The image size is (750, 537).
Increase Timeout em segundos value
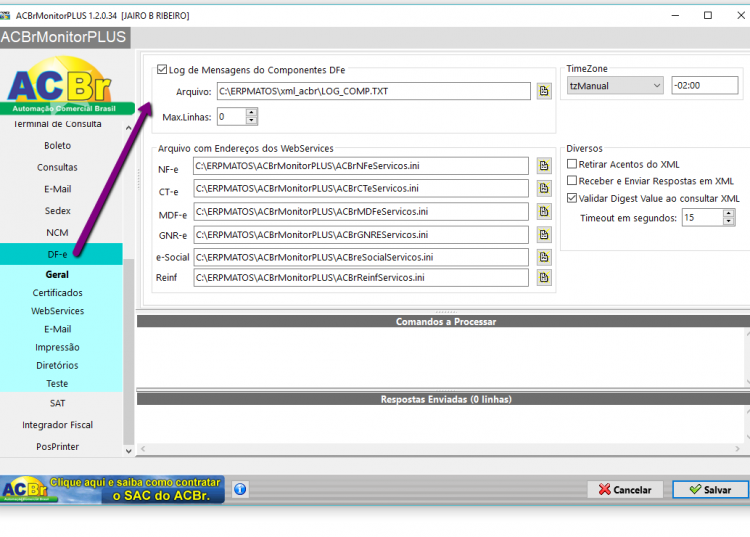(x=728, y=213)
